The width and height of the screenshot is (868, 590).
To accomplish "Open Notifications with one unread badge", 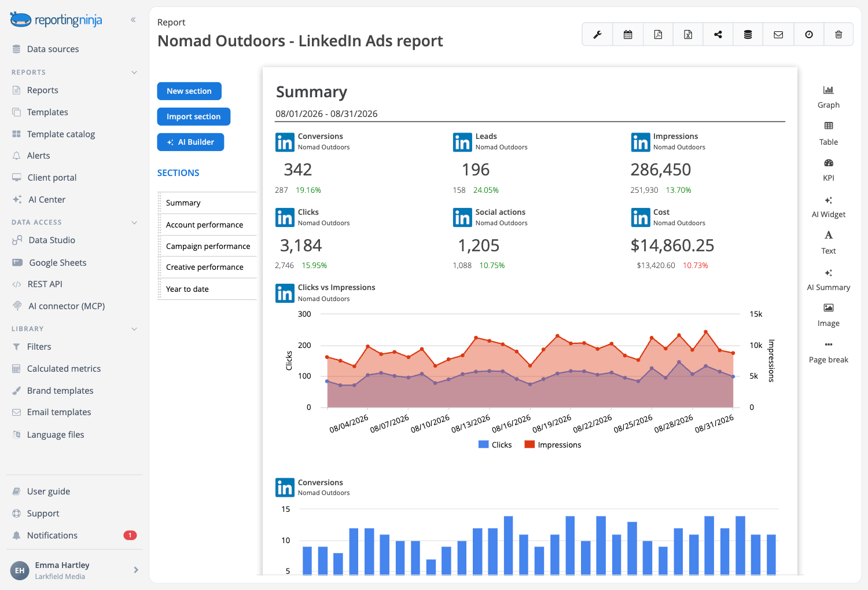I will pos(74,536).
